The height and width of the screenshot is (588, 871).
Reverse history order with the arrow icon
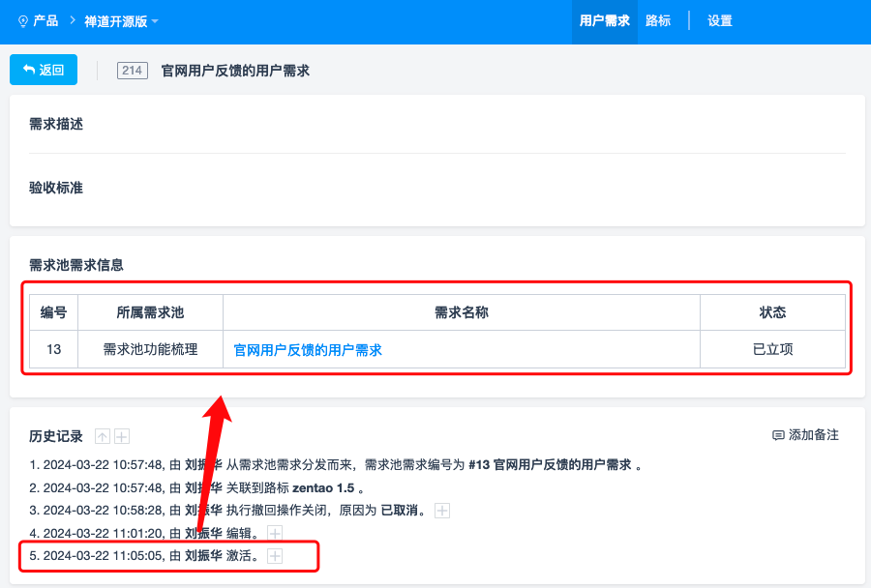pyautogui.click(x=103, y=436)
